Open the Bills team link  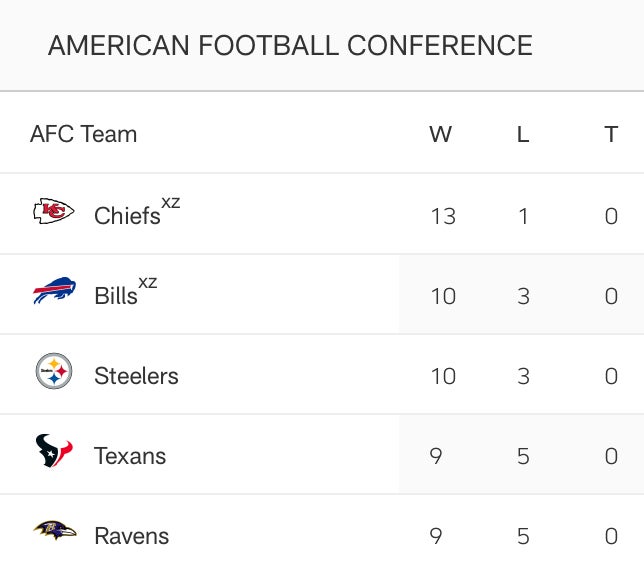tap(116, 296)
